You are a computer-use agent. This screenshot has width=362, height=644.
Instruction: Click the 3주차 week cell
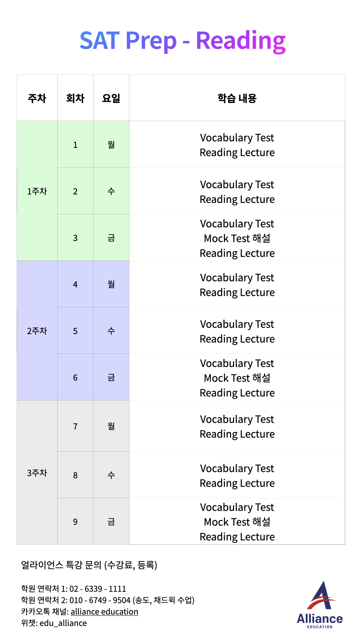[37, 473]
